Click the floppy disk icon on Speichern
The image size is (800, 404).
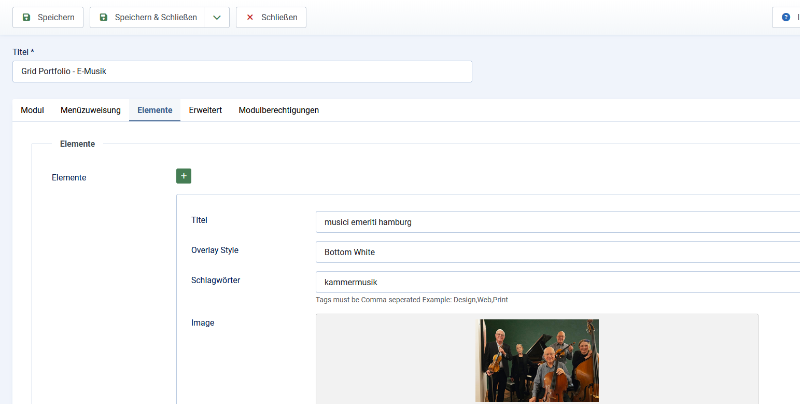[x=26, y=17]
